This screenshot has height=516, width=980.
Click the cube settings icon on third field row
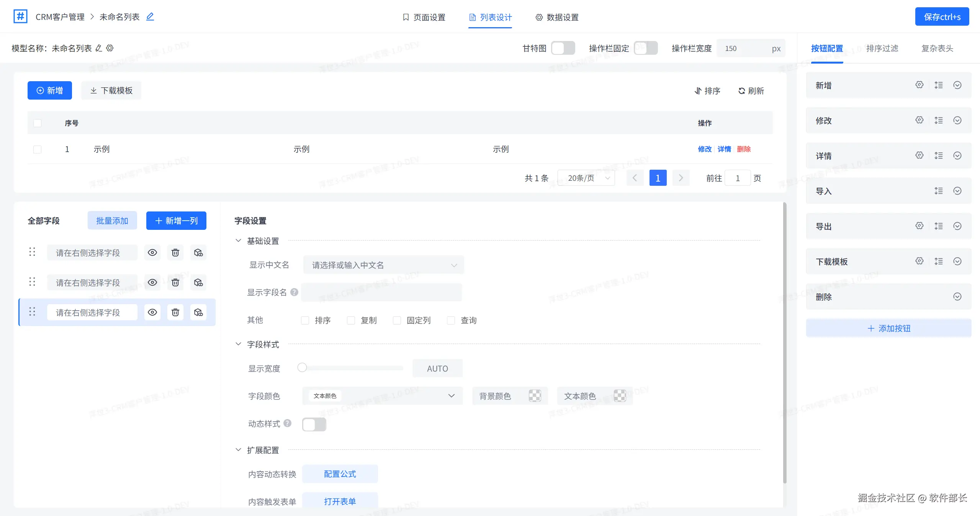(x=198, y=313)
